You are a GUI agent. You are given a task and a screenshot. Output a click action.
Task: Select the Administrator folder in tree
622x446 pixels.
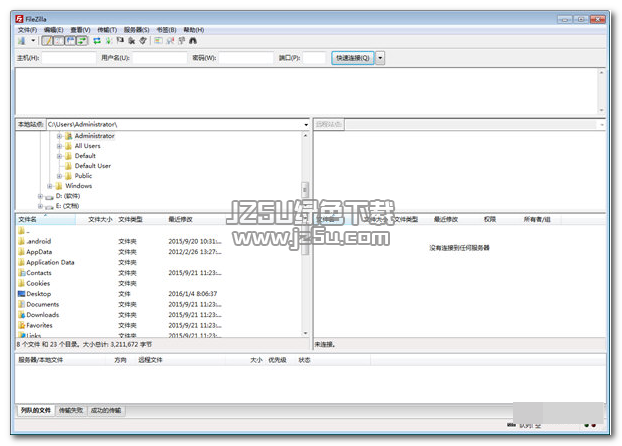(94, 136)
